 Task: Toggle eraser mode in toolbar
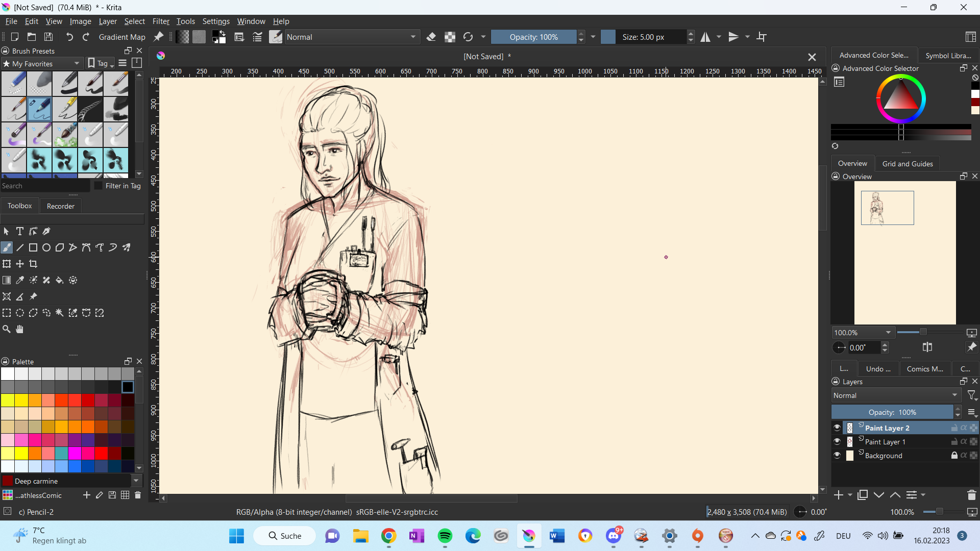(431, 37)
